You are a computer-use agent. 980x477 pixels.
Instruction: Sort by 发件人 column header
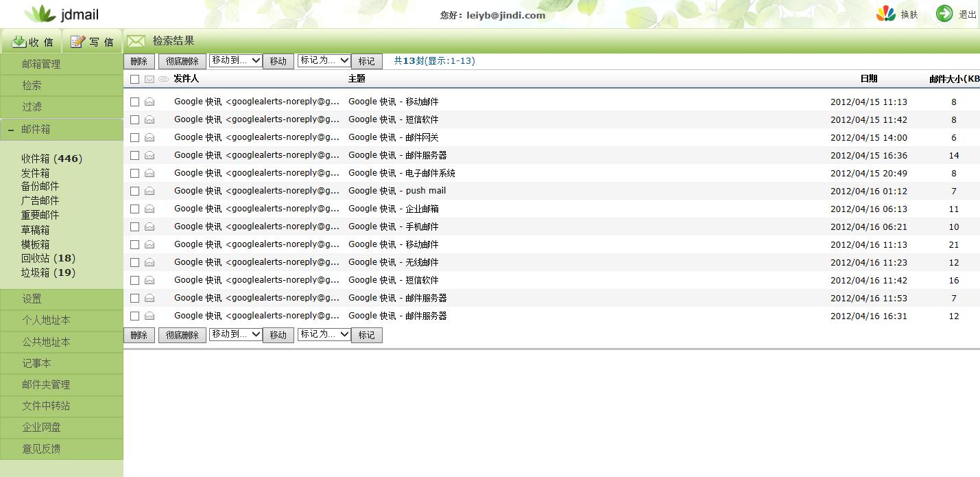pyautogui.click(x=186, y=79)
